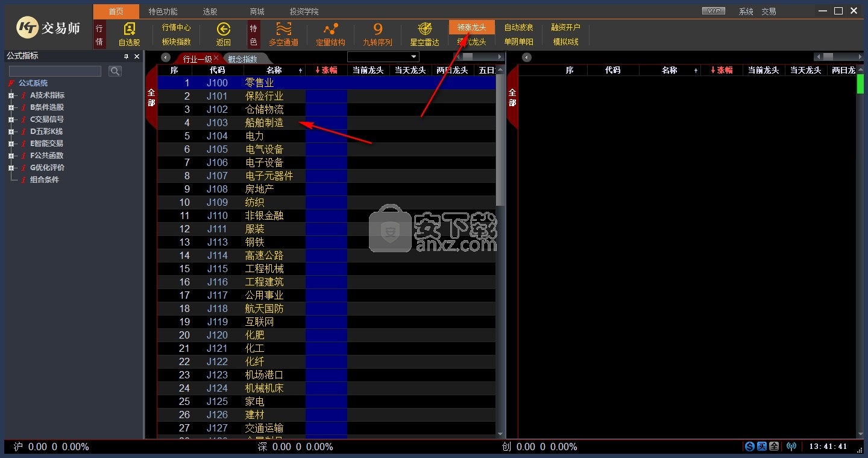Pin the 公式指标 panel with pushpin icon
868x458 pixels.
pos(126,56)
